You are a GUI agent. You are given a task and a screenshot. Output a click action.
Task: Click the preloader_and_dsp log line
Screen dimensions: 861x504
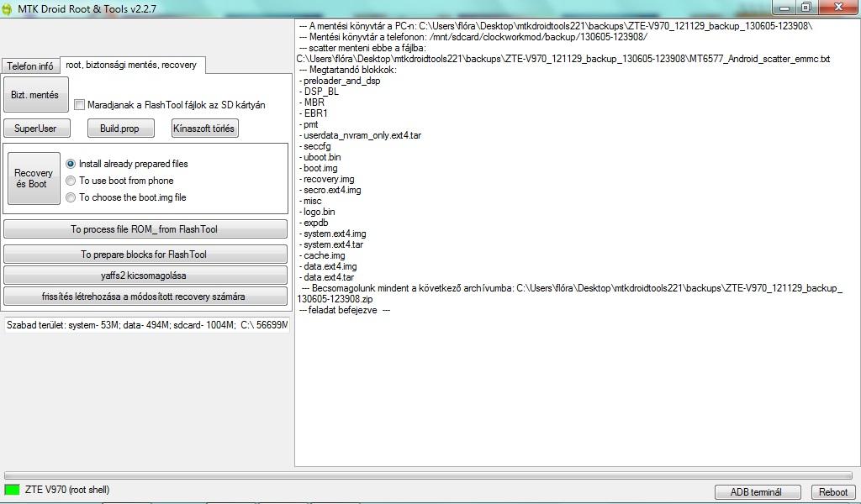(340, 81)
